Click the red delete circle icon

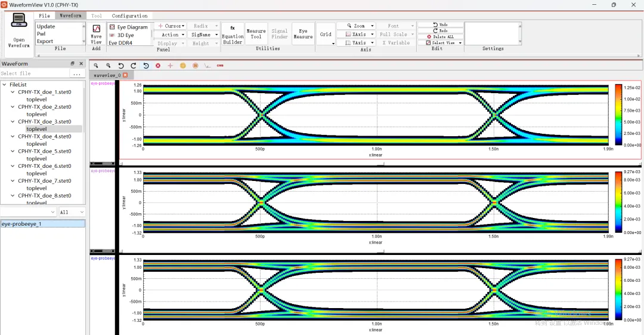tap(157, 66)
